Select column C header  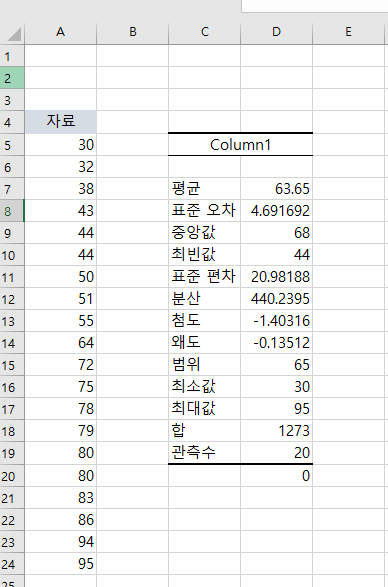click(x=204, y=32)
